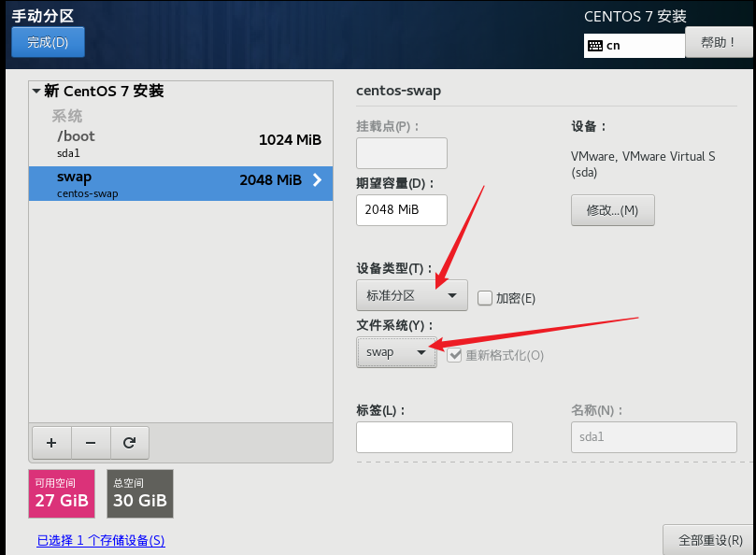
Task: Click the centos-swap heading text
Action: 398,91
